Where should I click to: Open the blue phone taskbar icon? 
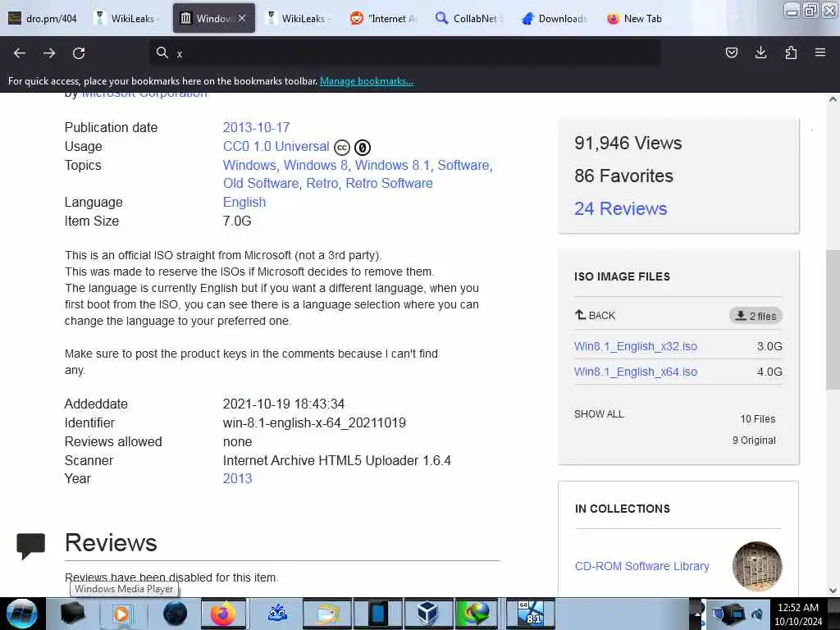pyautogui.click(x=377, y=614)
